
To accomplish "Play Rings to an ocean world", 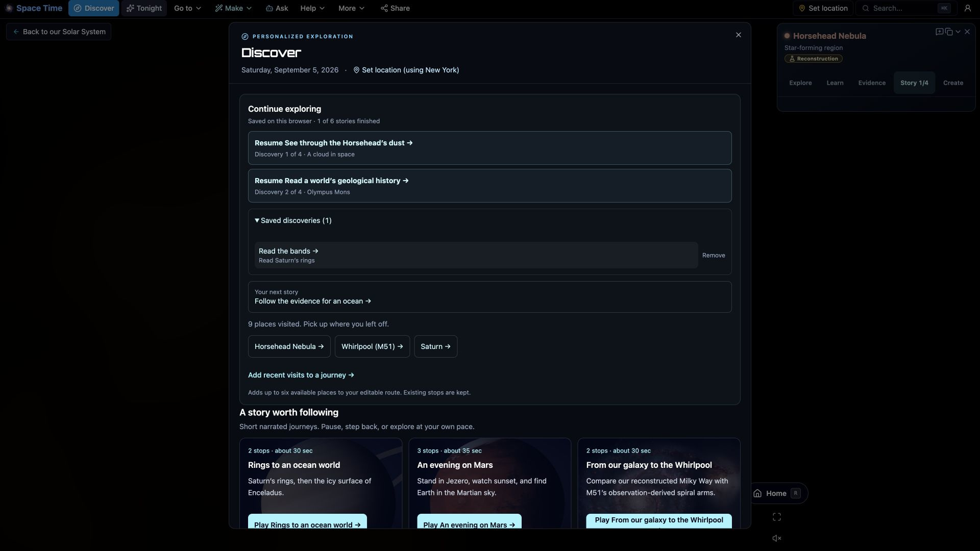I will click(x=307, y=522).
